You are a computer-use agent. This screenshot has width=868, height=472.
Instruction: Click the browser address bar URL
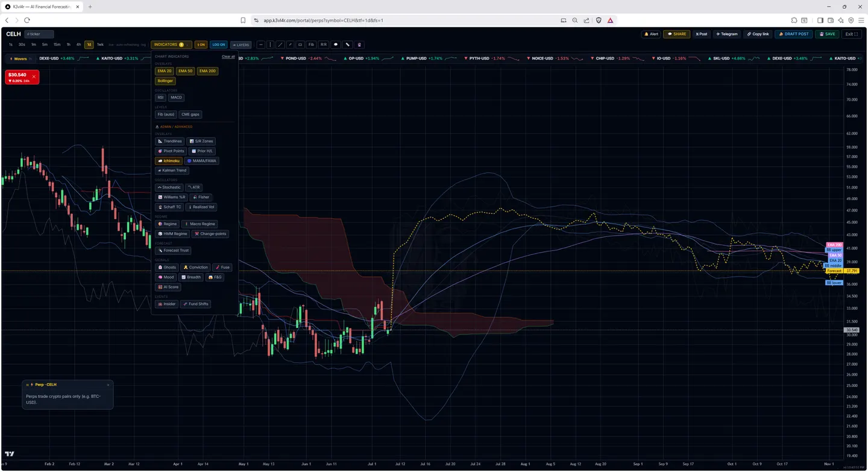click(323, 20)
